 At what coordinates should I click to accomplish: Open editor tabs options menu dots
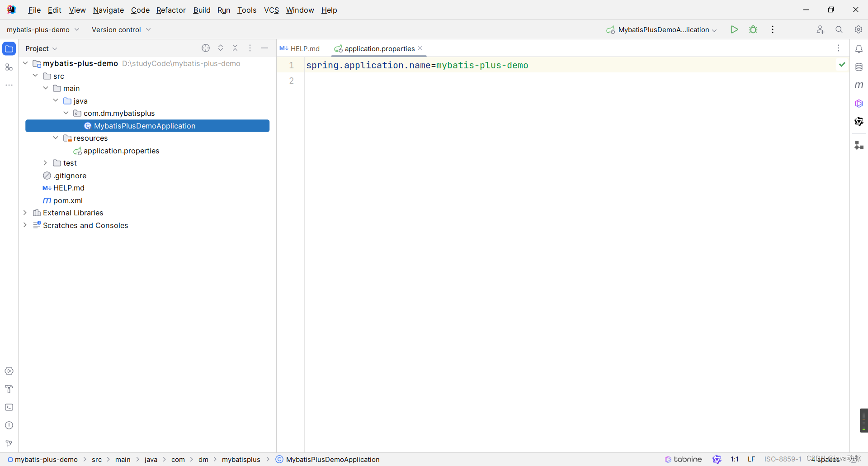(x=839, y=48)
